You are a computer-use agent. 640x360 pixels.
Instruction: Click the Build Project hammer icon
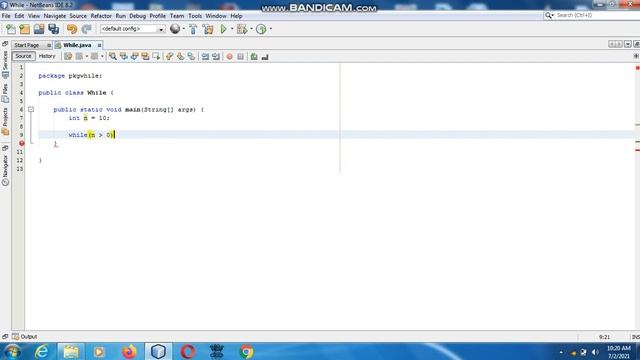[x=193, y=29]
